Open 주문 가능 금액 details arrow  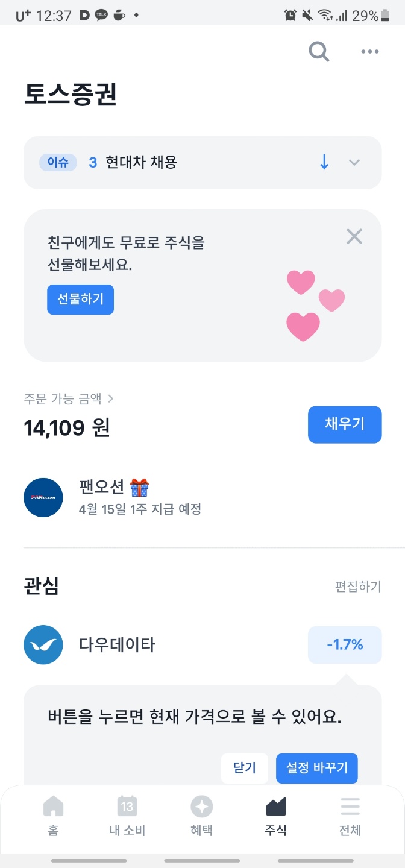point(110,398)
